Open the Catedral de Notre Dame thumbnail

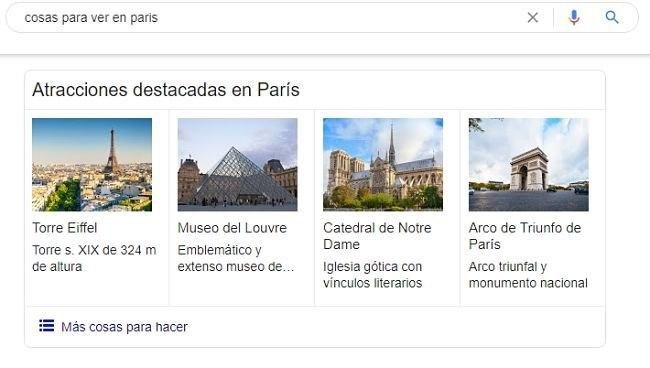[x=383, y=165]
